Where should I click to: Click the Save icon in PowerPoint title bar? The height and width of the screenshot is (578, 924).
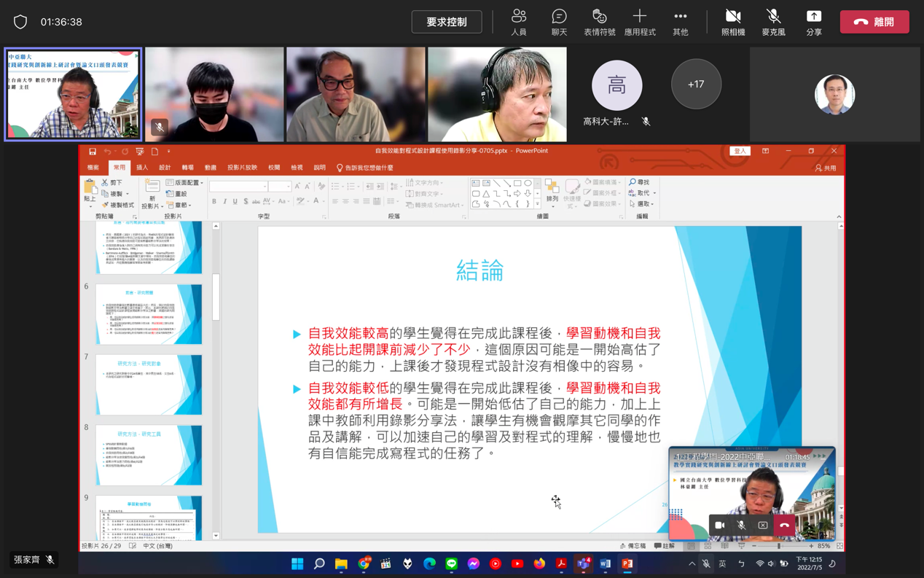coord(93,152)
